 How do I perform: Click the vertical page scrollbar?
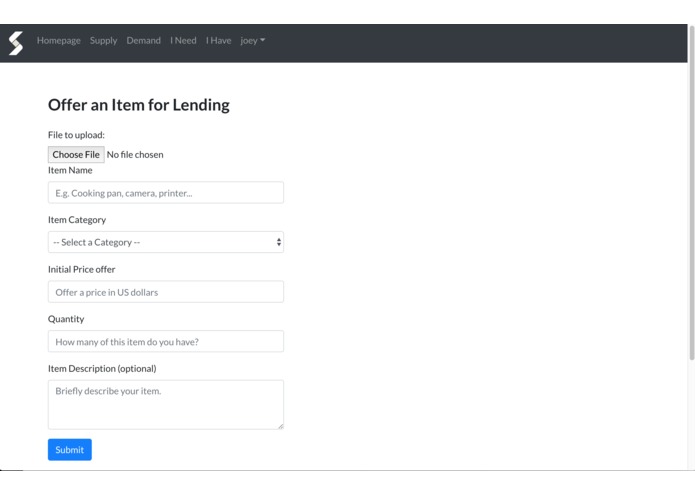pos(691,193)
